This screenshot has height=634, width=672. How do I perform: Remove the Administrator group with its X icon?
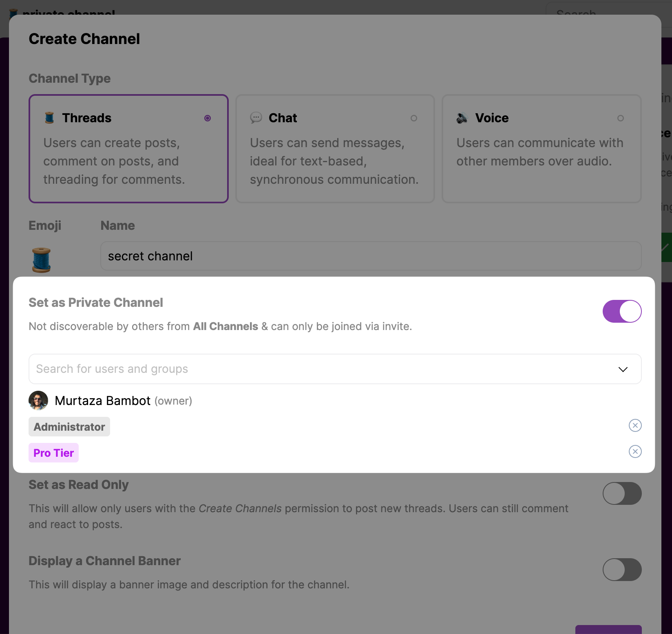click(x=635, y=425)
